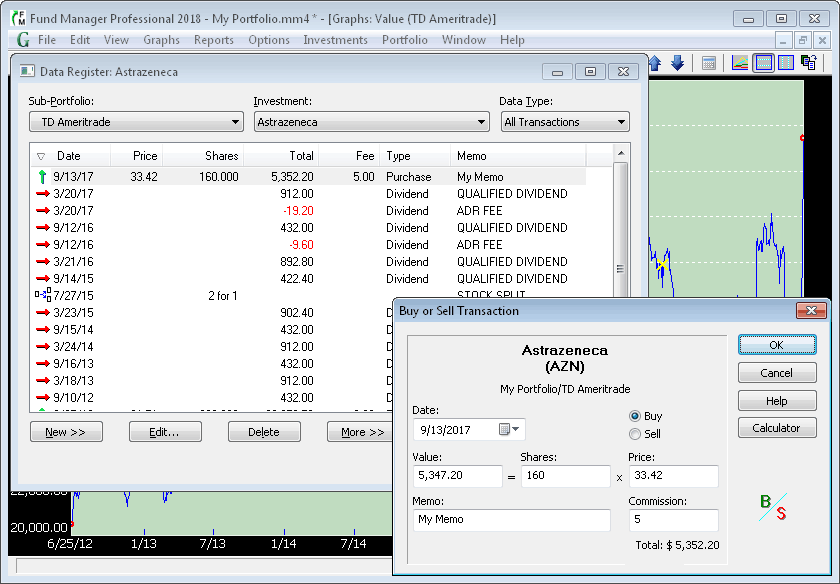Click the multi-line graph properties toolbar icon

[x=740, y=63]
